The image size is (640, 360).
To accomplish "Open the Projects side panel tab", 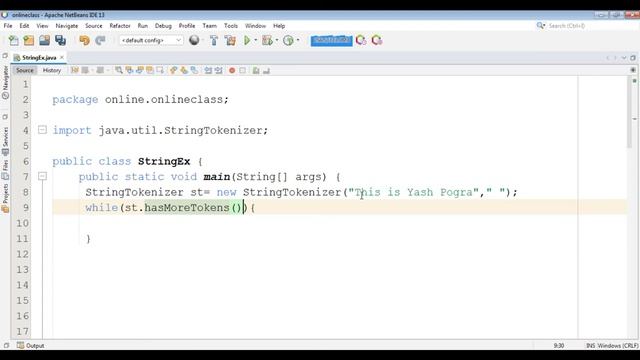I will click(x=5, y=198).
